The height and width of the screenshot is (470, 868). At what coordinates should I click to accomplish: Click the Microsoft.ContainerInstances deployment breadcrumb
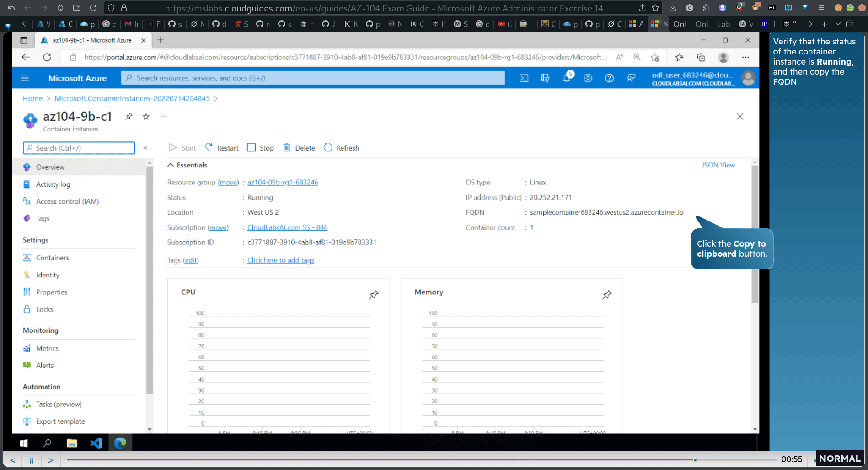[132, 98]
